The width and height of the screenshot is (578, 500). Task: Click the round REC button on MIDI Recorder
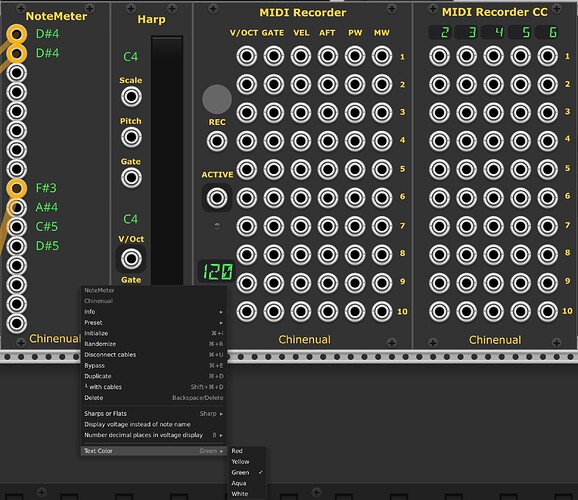point(217,99)
